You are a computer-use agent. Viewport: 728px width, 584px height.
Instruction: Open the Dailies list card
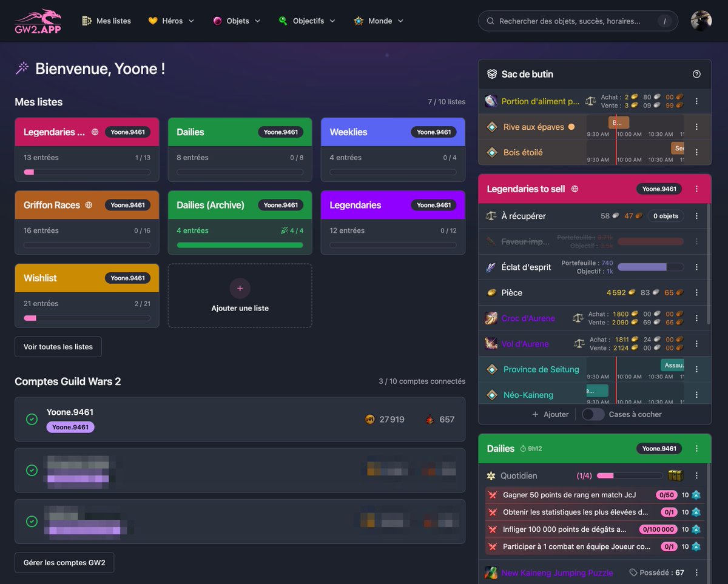240,150
